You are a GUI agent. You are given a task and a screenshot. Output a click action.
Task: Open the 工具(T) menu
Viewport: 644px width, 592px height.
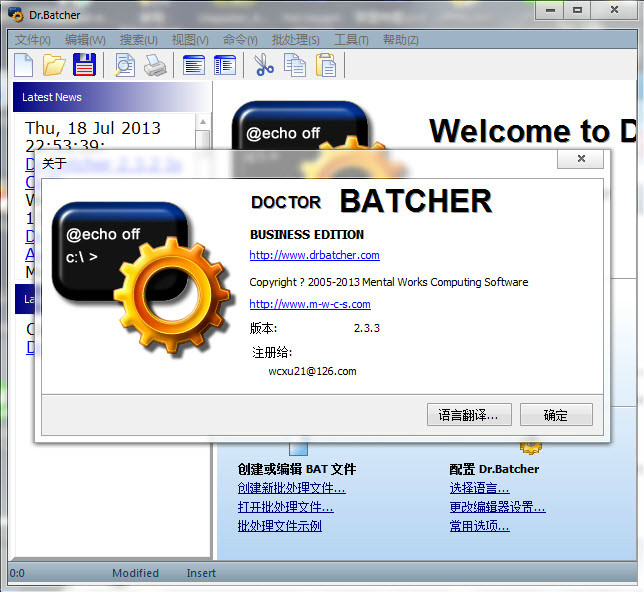coord(351,40)
